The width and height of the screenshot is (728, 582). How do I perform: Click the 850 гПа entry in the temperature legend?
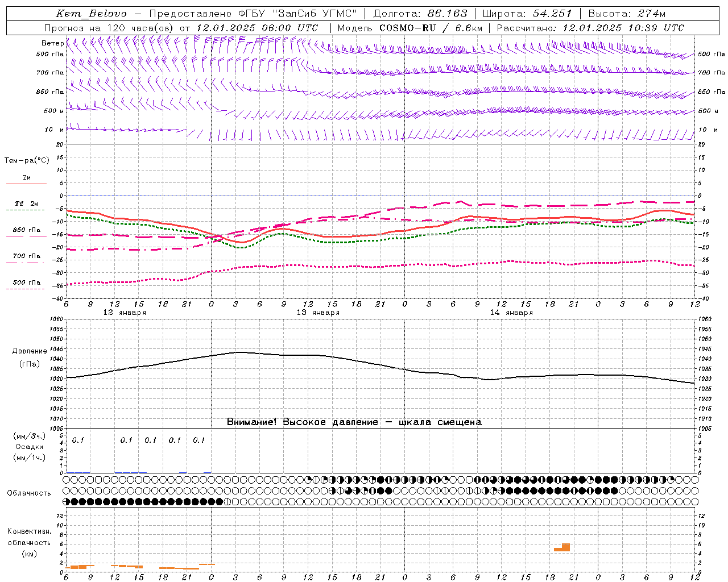pyautogui.click(x=27, y=230)
